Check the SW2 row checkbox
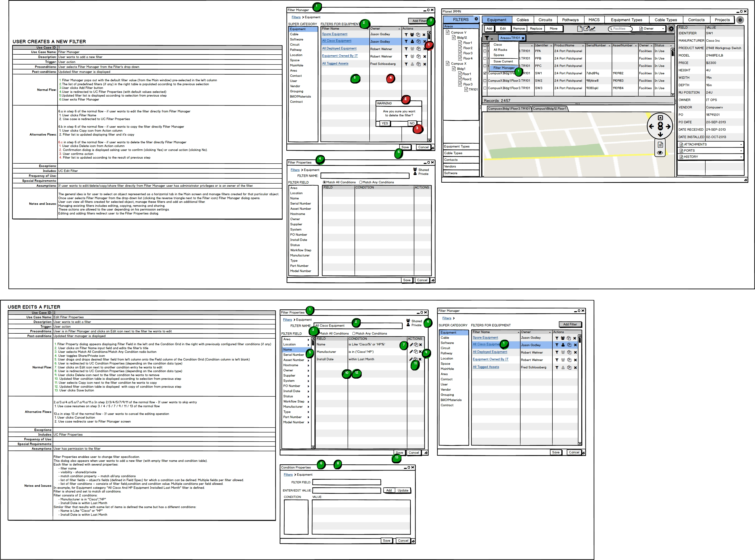The height and width of the screenshot is (560, 755). click(485, 81)
